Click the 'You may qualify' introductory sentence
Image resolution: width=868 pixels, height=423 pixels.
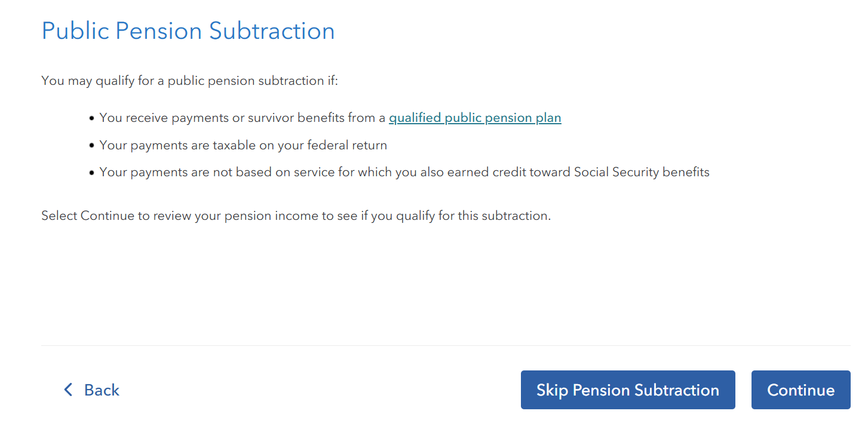pyautogui.click(x=189, y=81)
